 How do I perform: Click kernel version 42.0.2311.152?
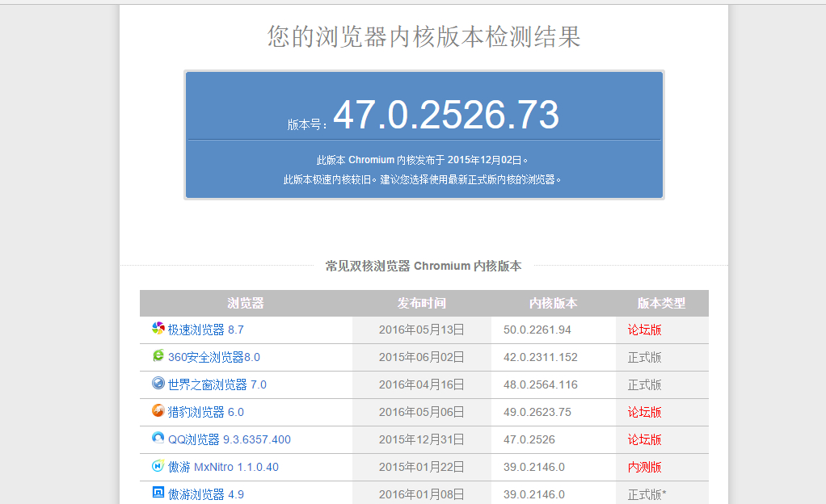[541, 358]
